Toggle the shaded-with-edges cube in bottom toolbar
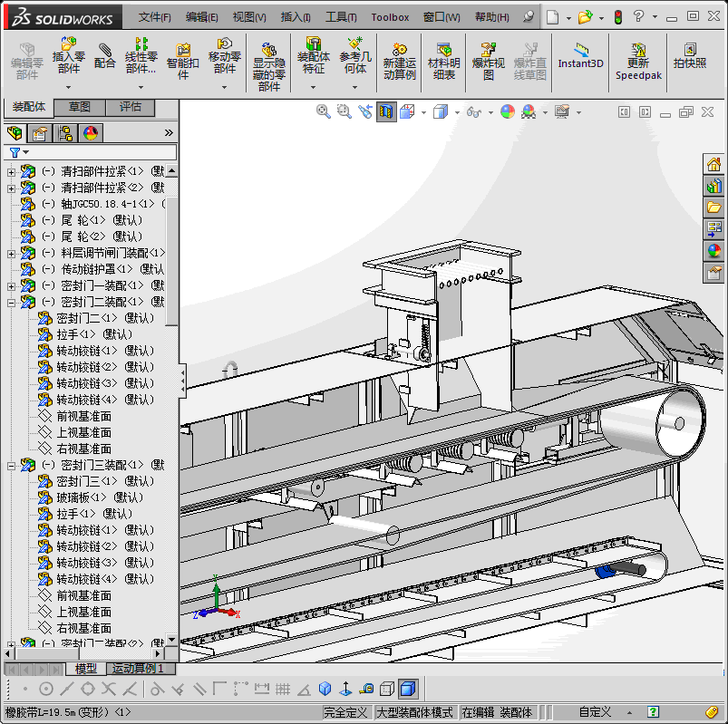Viewport: 728px width, 724px height. point(408,689)
